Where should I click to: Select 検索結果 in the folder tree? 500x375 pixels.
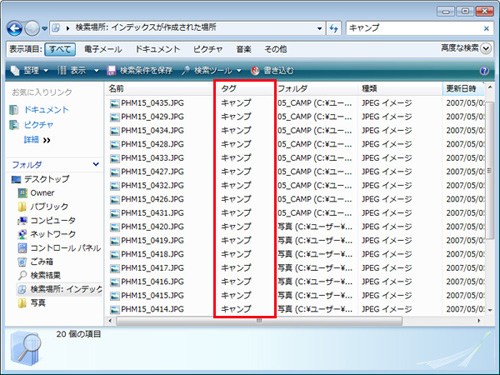pos(46,275)
